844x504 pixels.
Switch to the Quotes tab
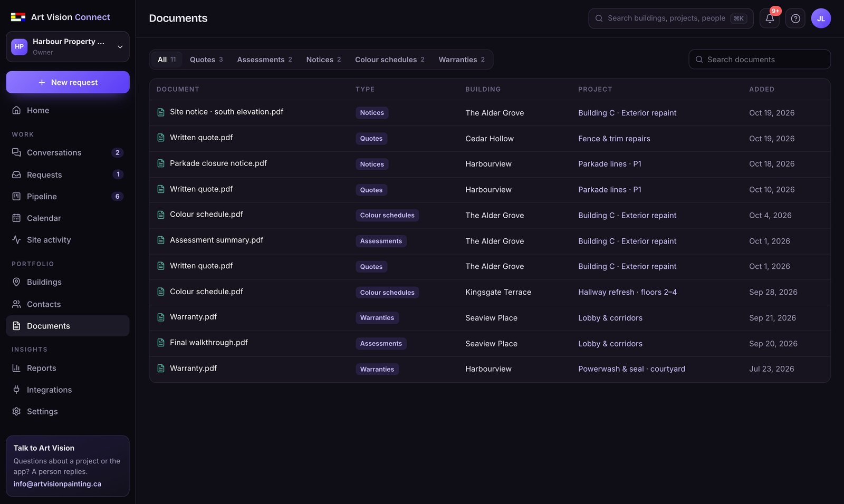point(206,60)
